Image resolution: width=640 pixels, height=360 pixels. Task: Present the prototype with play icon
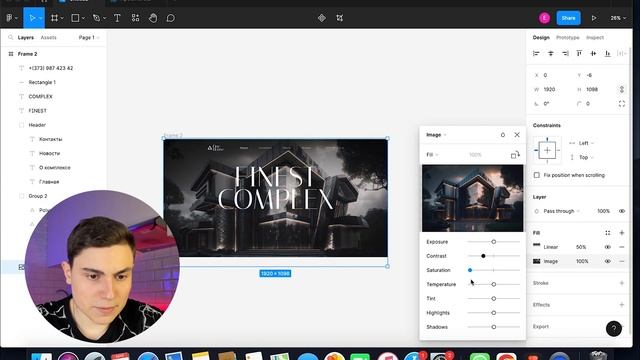pyautogui.click(x=594, y=18)
